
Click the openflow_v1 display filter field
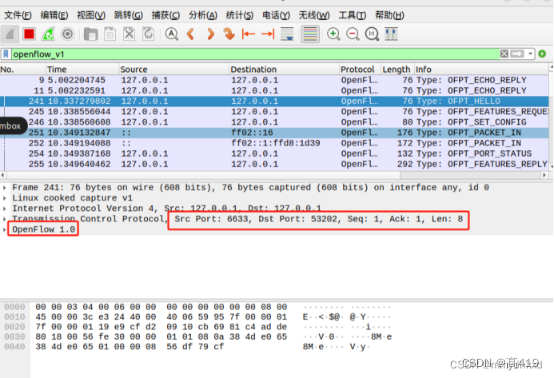(255, 54)
